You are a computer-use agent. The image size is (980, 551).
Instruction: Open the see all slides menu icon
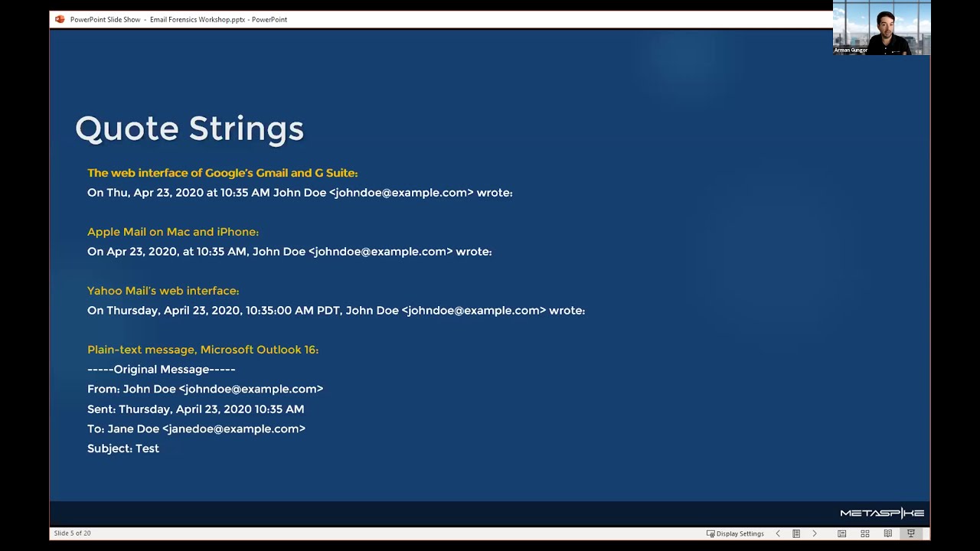tap(796, 533)
